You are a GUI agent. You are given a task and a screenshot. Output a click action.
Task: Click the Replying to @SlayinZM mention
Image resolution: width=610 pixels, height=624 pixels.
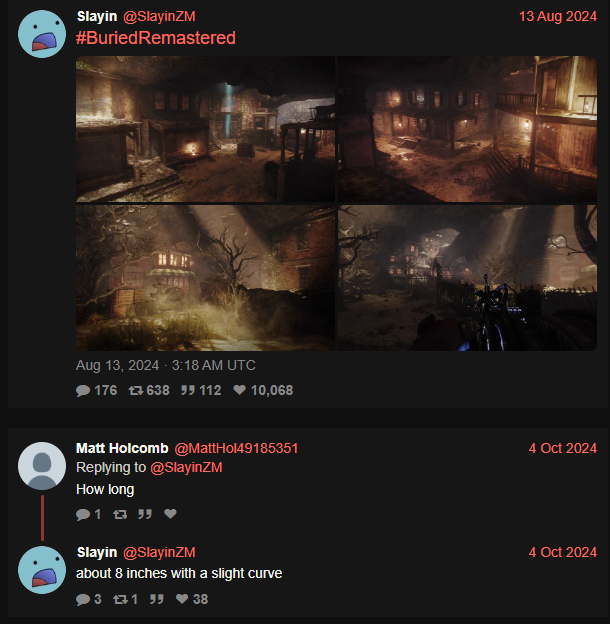coord(186,467)
